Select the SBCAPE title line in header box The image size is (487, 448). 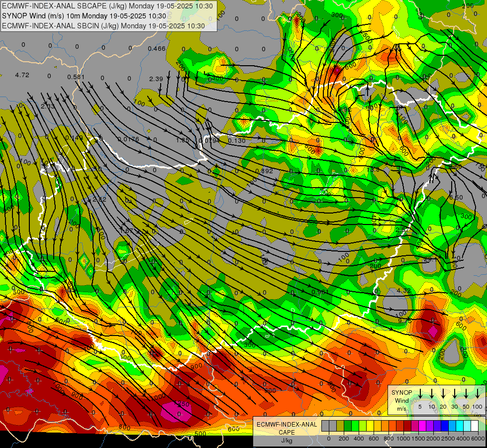107,6
